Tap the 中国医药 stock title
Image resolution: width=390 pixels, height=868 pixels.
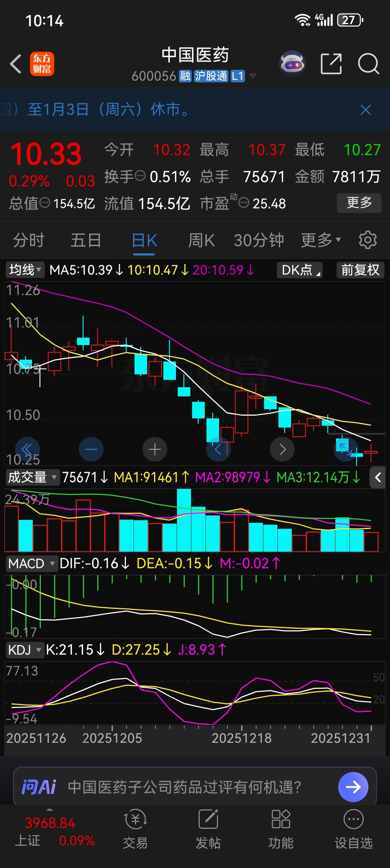pyautogui.click(x=195, y=55)
